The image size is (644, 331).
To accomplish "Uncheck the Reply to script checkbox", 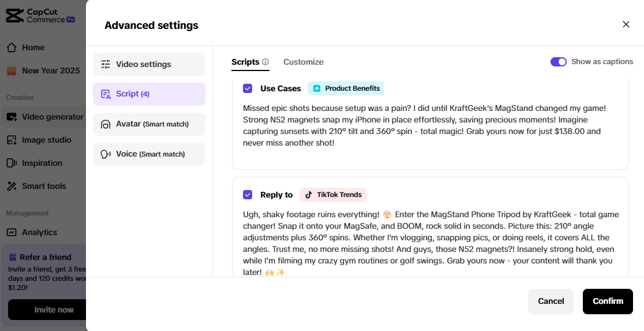I will click(x=248, y=195).
